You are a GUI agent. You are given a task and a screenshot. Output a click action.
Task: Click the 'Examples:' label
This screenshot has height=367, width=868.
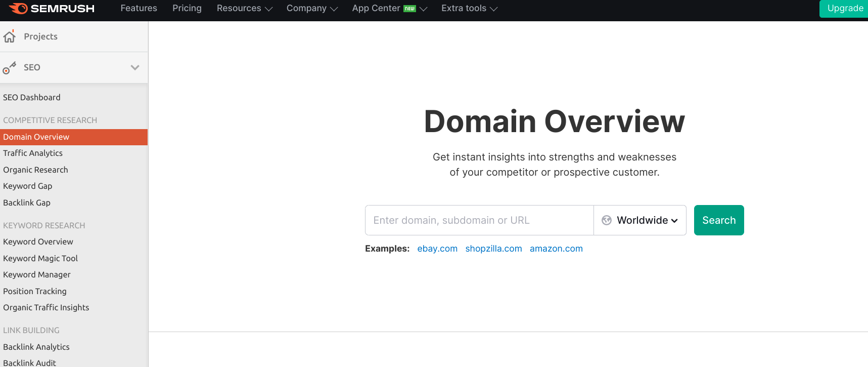pos(387,249)
